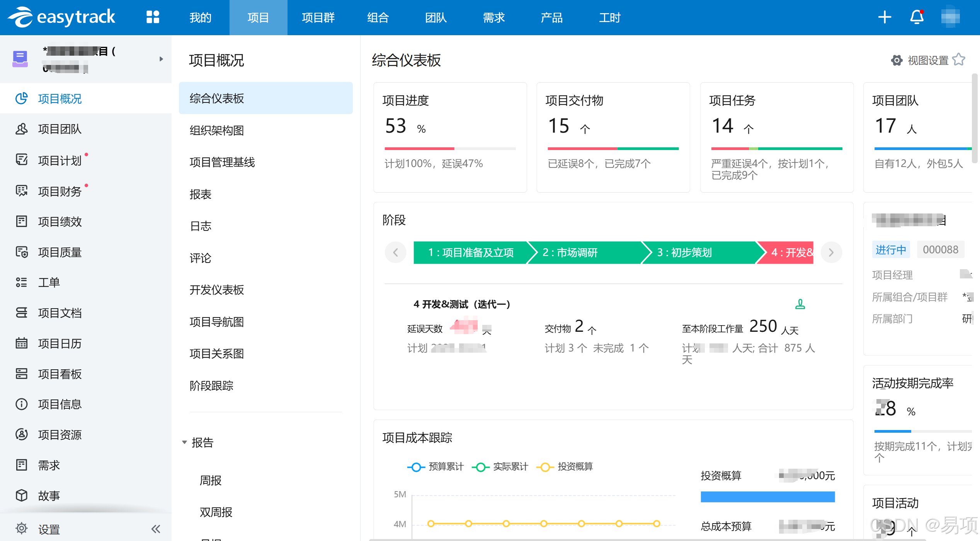This screenshot has height=541, width=980.
Task: Open the 工时 top menu
Action: pyautogui.click(x=610, y=17)
